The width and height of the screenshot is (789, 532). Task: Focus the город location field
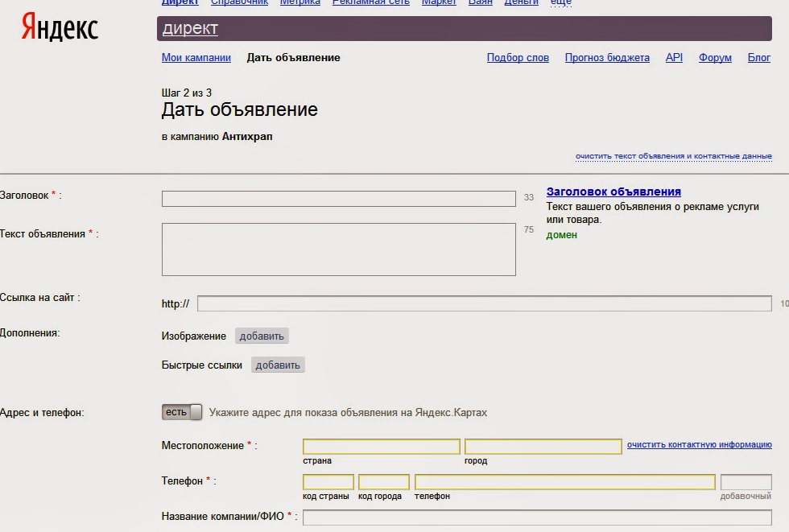pyautogui.click(x=543, y=447)
